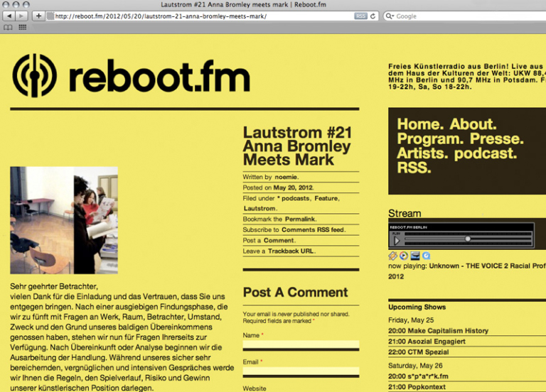Image resolution: width=546 pixels, height=392 pixels.
Task: Click the Post A Comment heading
Action: coord(295,293)
